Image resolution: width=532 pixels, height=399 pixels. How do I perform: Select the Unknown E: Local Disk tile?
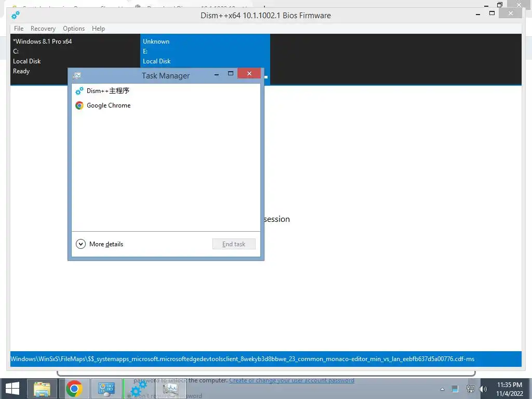tap(205, 59)
